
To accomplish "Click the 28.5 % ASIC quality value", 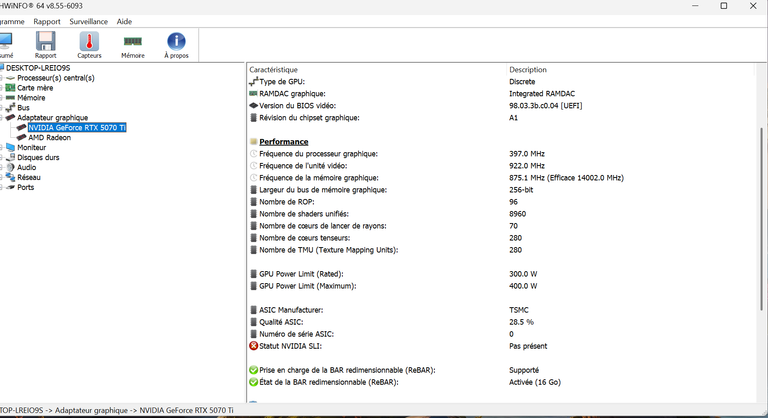I will point(521,322).
